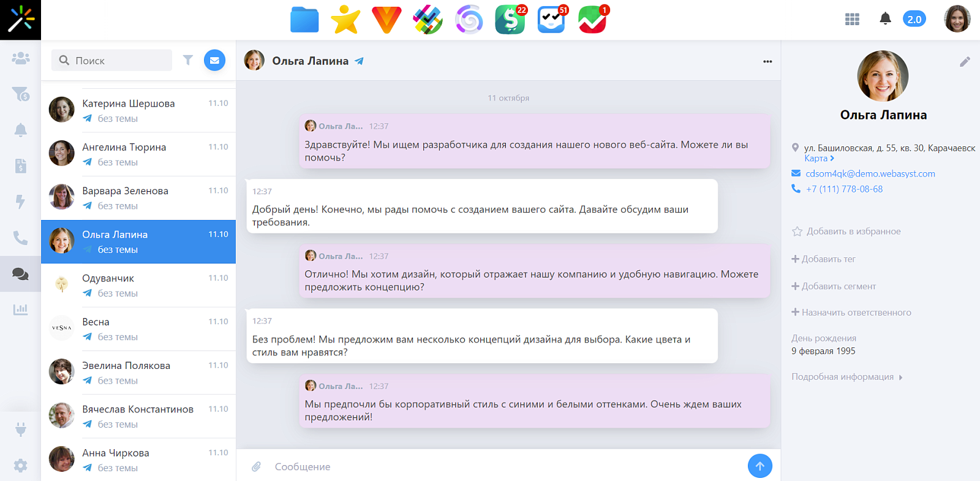Click Добавить сегмент
The width and height of the screenshot is (980, 481).
pos(834,286)
